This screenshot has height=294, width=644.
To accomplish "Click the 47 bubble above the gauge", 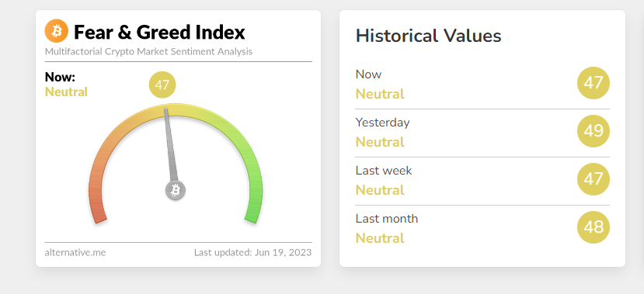I will point(162,85).
